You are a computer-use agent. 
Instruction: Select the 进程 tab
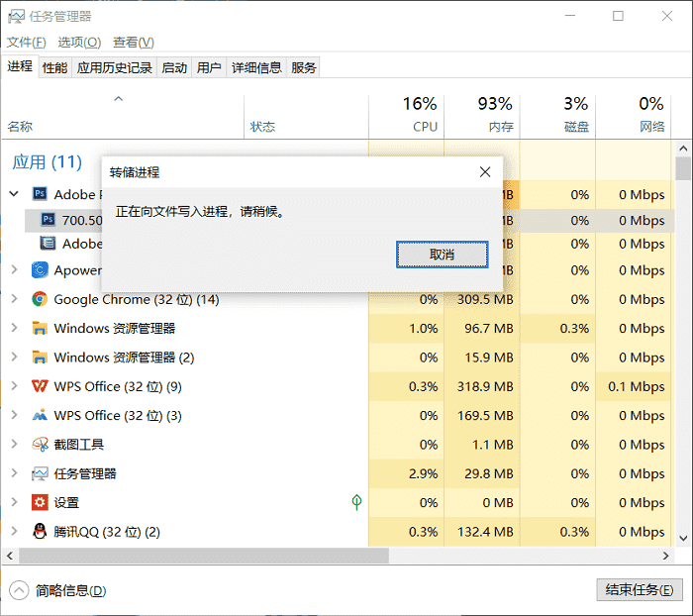(x=20, y=66)
